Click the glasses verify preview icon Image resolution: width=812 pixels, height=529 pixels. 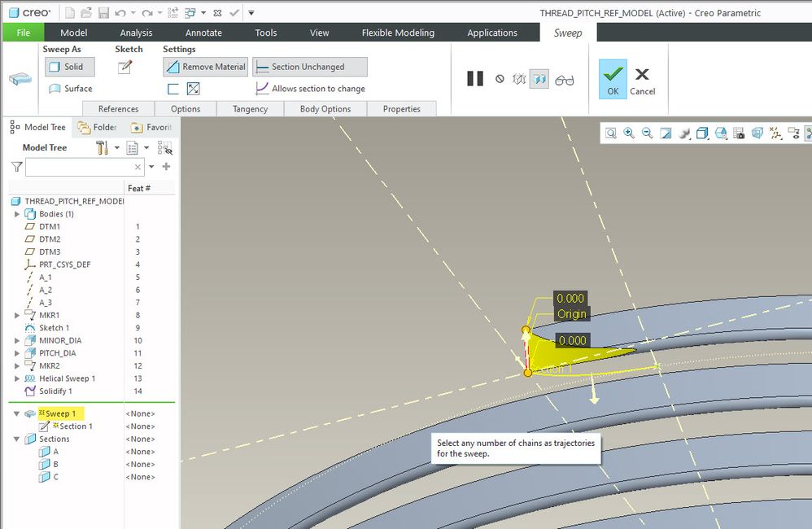point(564,79)
